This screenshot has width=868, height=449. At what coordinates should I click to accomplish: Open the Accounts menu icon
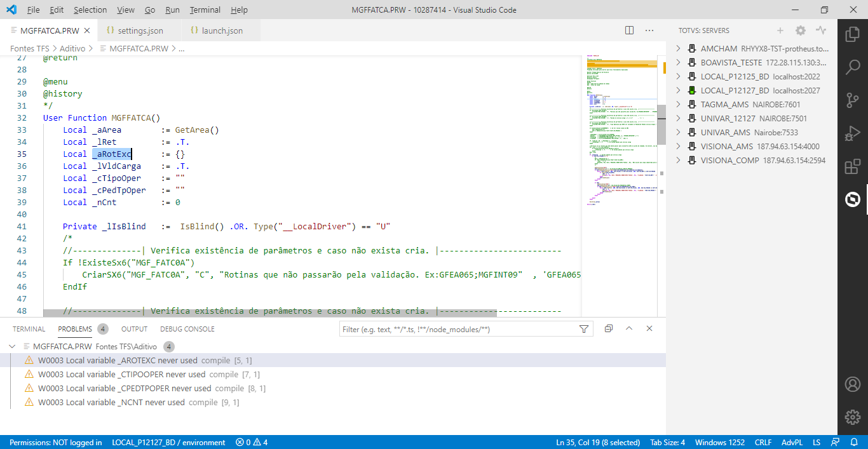click(x=852, y=384)
